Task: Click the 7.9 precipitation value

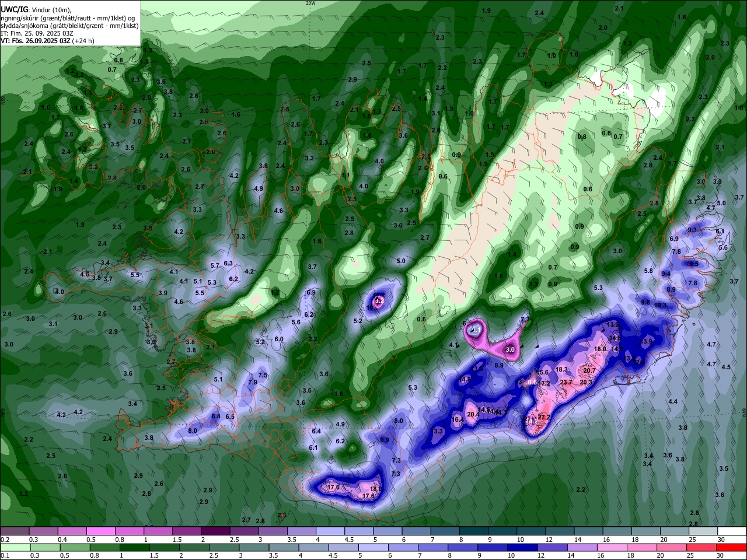Action: point(253,382)
